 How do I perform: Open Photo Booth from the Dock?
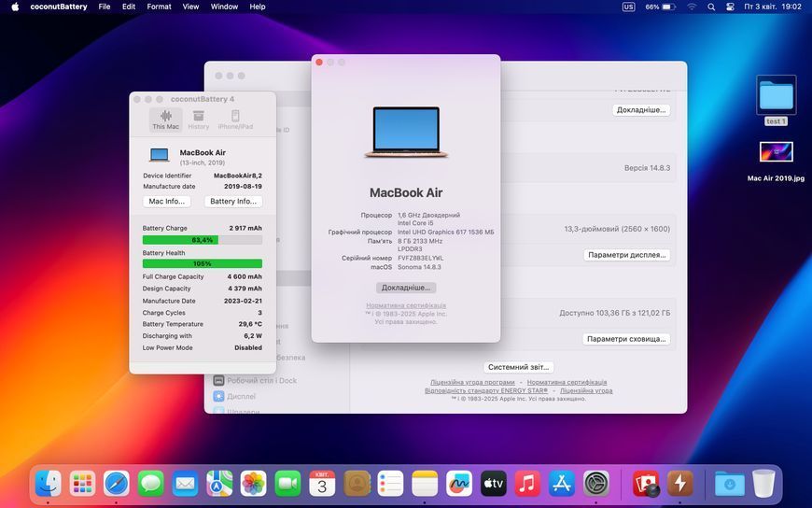tap(646, 484)
